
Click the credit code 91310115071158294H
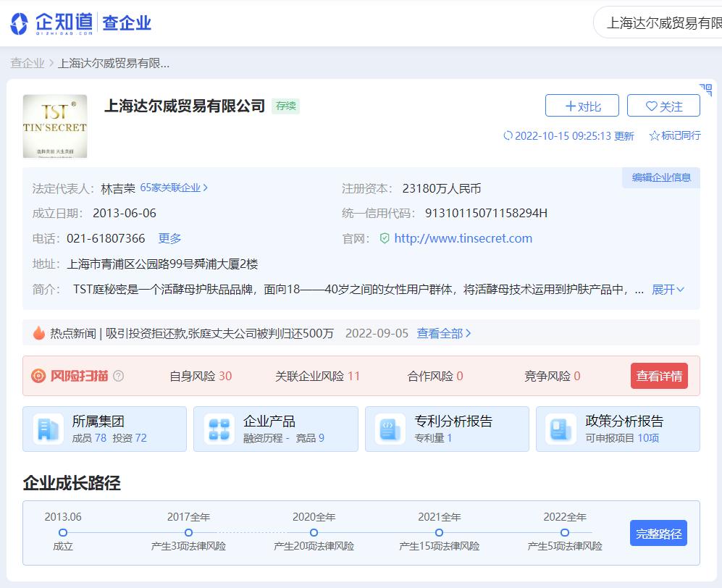486,213
